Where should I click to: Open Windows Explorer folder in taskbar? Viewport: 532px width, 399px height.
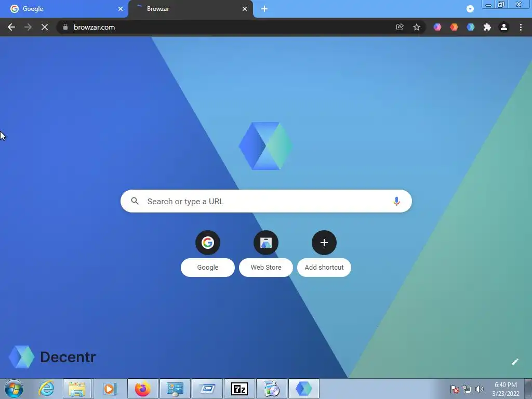[x=77, y=389]
